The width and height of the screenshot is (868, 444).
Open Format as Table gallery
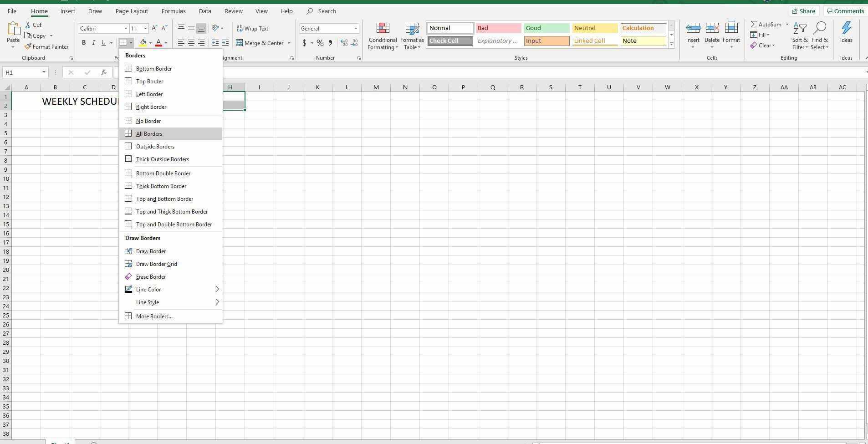click(x=412, y=36)
